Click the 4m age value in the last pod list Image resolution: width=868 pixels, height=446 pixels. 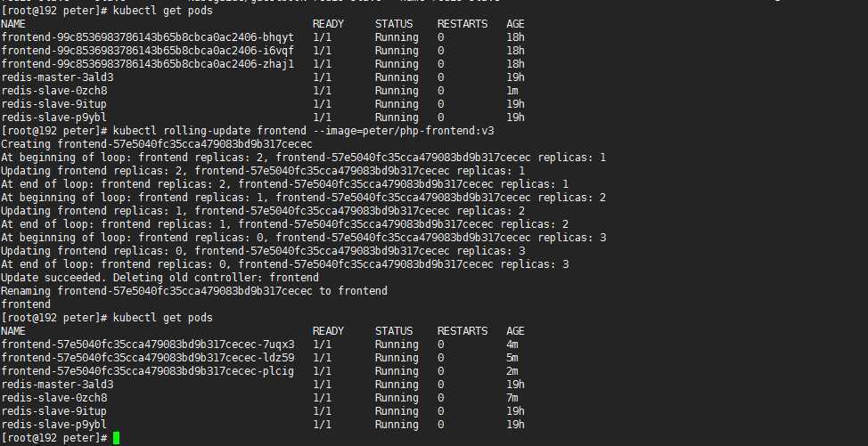pos(512,345)
